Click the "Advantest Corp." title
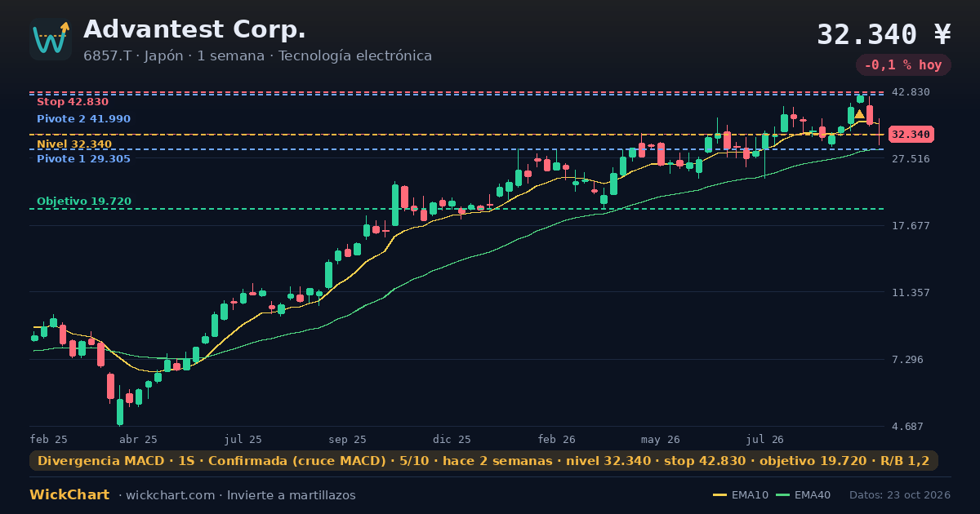Image resolution: width=980 pixels, height=514 pixels. pos(194,29)
